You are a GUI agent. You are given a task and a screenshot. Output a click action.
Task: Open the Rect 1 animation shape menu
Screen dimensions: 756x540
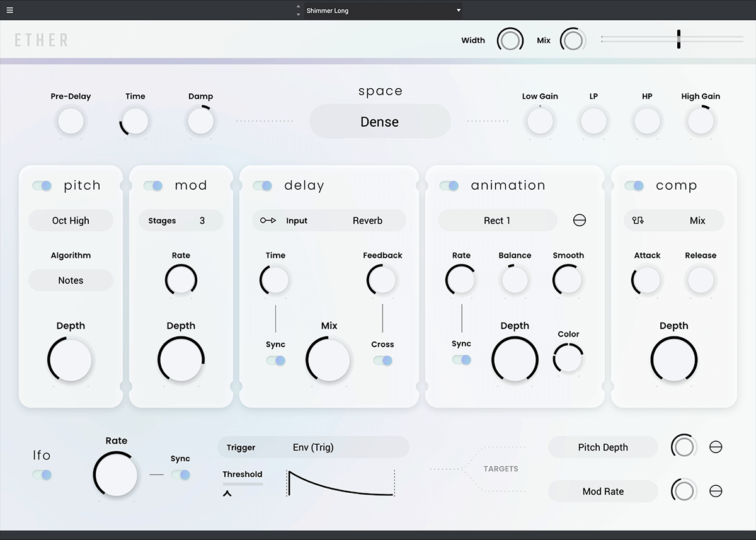(x=497, y=221)
